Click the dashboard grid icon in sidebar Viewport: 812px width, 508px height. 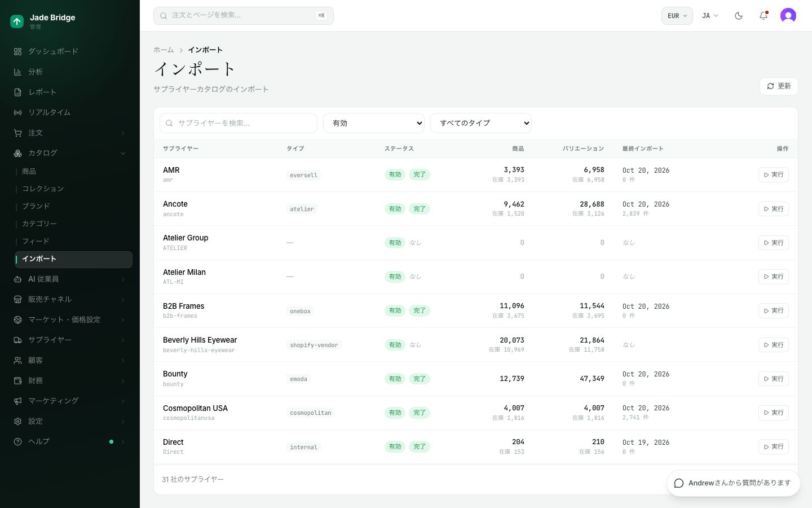click(18, 51)
